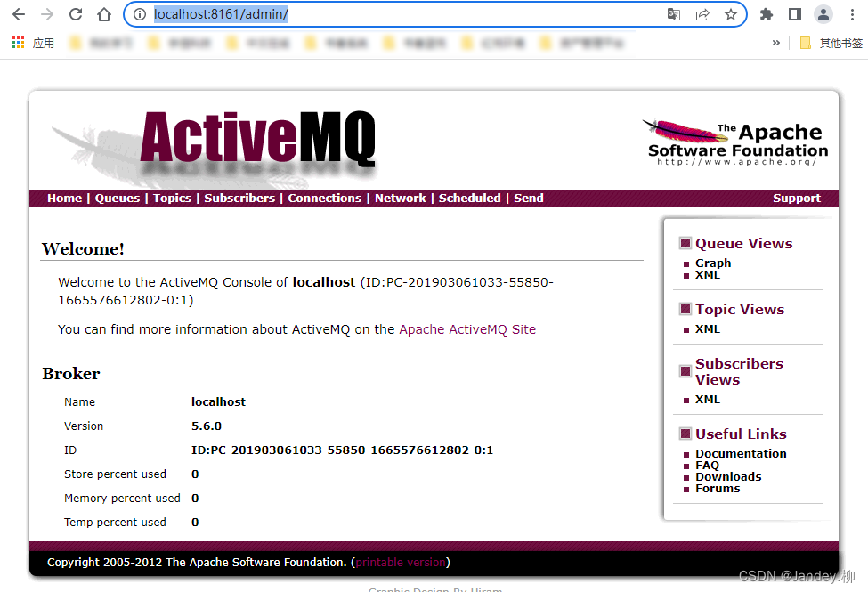Toggle the browser side panel icon
This screenshot has width=868, height=592.
795,14
